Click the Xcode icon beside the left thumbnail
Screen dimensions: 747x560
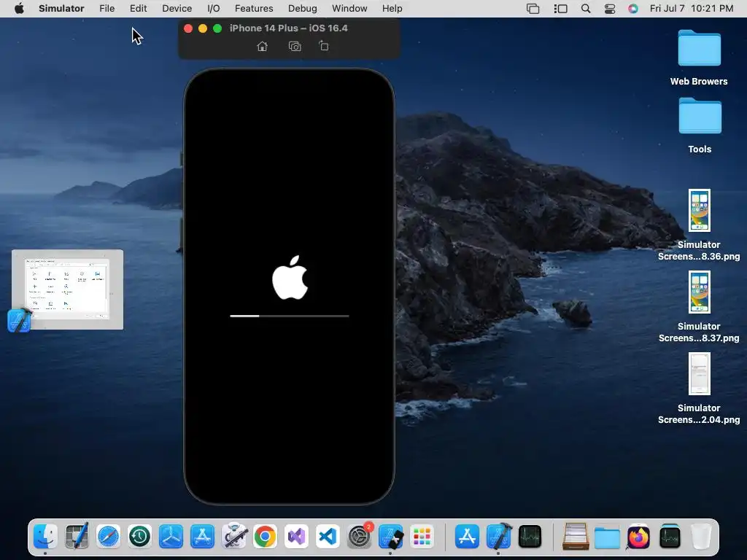click(19, 319)
